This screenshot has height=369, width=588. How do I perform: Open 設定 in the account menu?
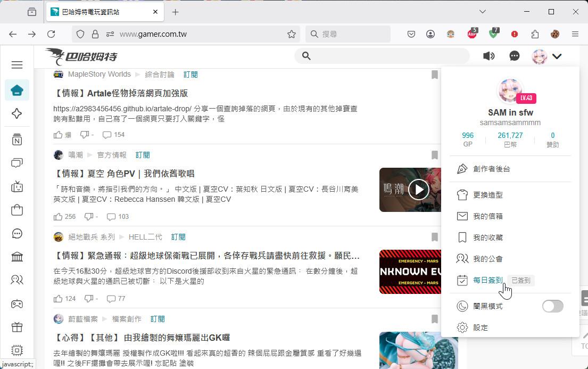(480, 327)
